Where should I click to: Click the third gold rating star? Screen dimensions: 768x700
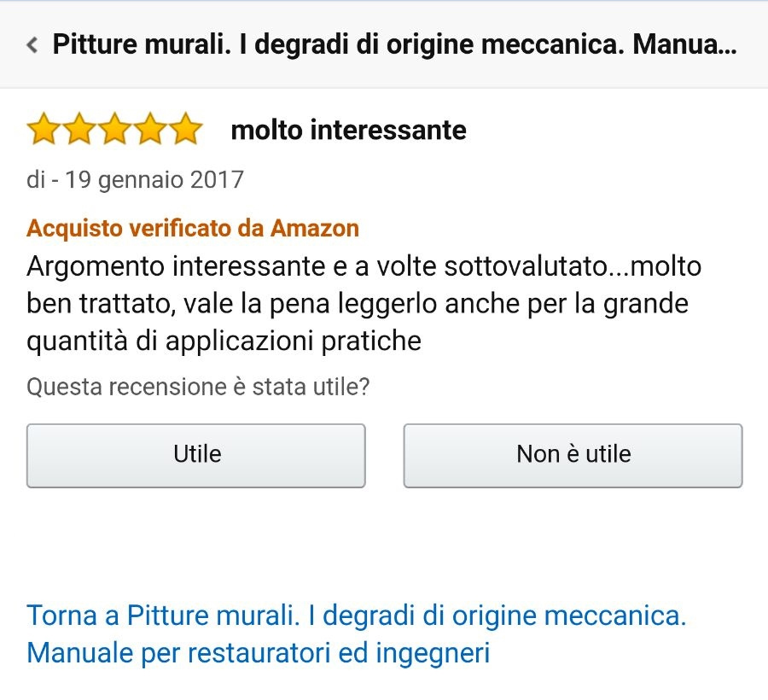coord(115,129)
